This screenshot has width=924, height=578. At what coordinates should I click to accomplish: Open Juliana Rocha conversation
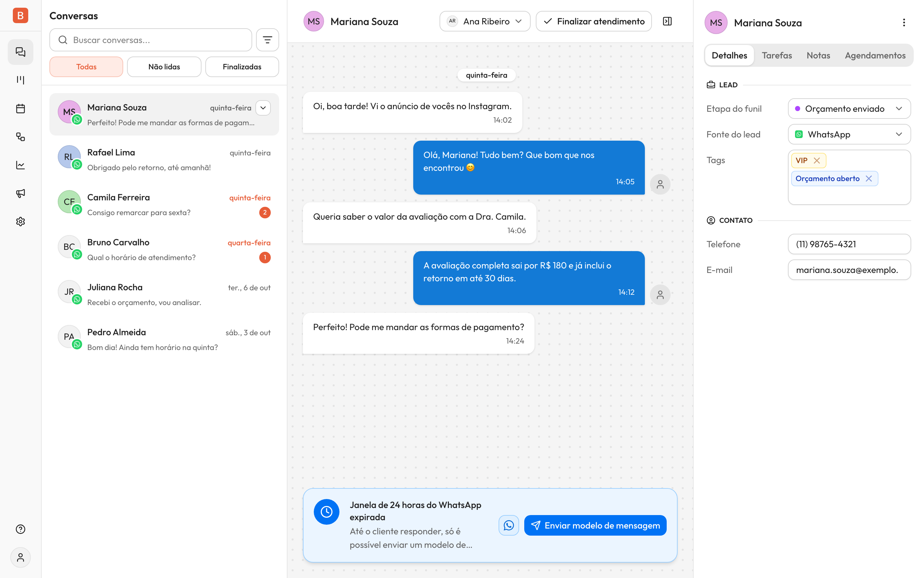tap(164, 294)
